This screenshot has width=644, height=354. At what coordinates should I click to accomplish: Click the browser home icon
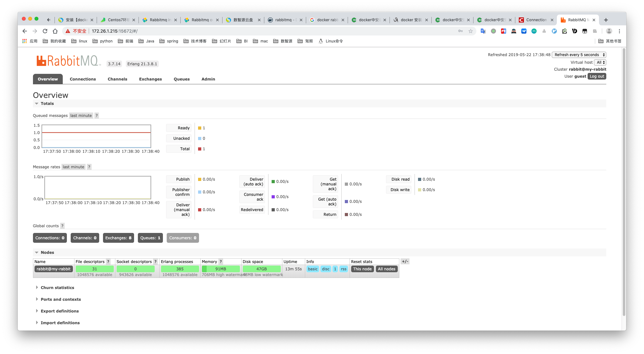[55, 31]
